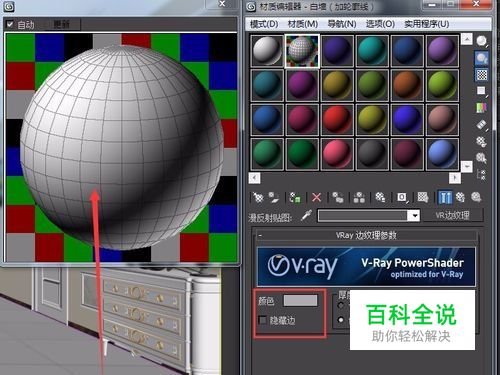The image size is (500, 375).
Task: Open the 模式(D) menu
Action: 264,24
